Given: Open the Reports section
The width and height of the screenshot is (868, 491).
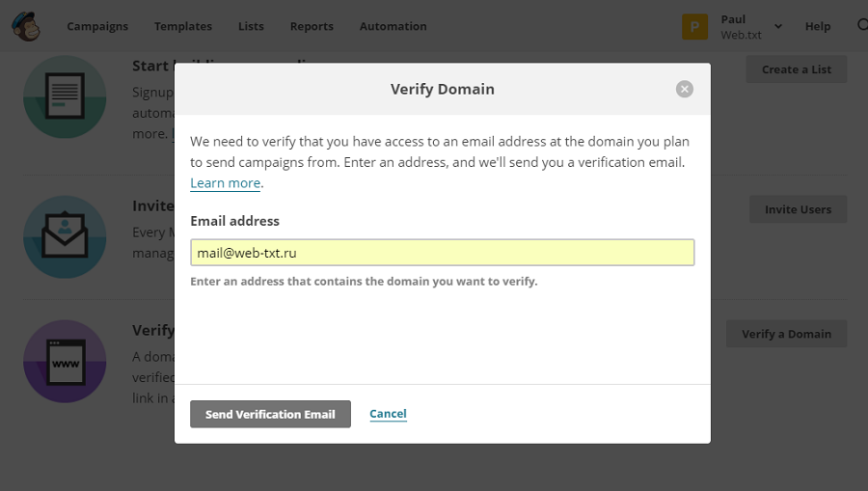Looking at the screenshot, I should pyautogui.click(x=312, y=27).
